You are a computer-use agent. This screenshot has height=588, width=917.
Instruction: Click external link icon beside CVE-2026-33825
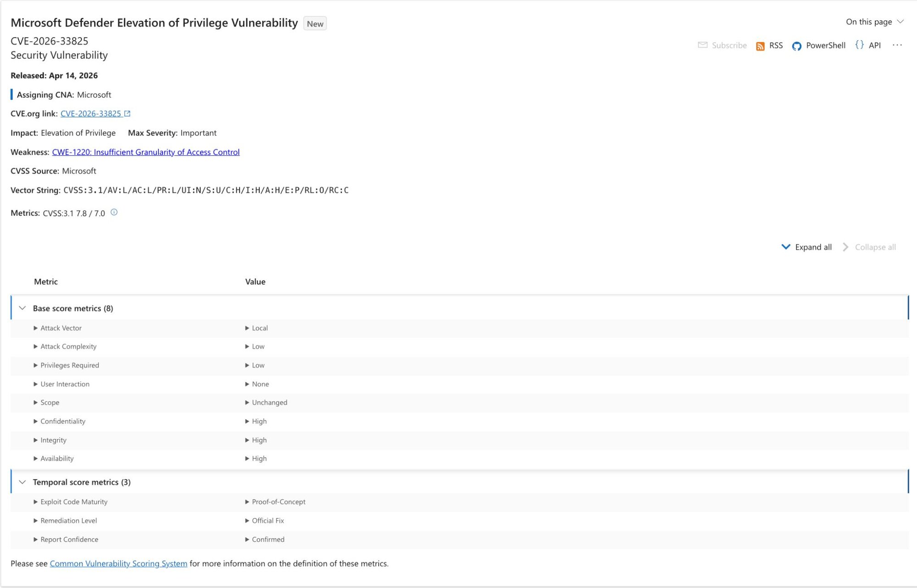pos(127,113)
